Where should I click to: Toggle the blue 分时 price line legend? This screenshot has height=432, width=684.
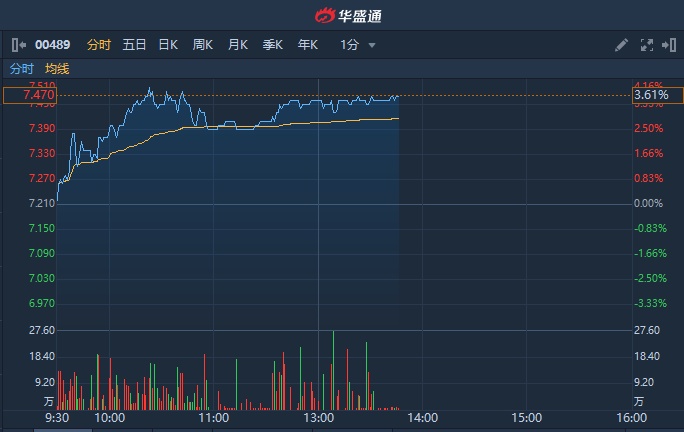pos(21,69)
